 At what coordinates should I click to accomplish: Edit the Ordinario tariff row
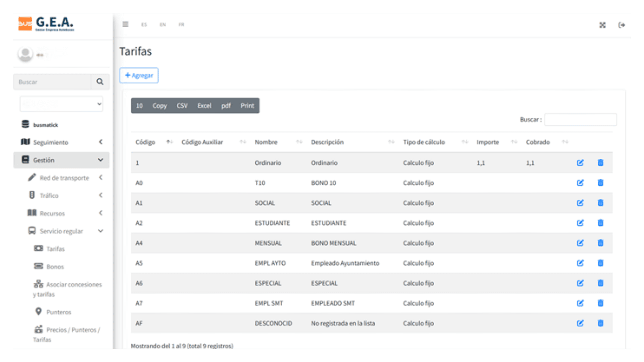580,163
